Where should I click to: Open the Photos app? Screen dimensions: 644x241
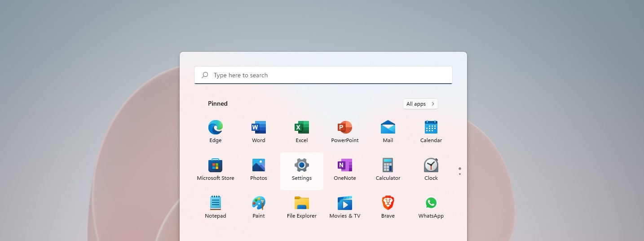(x=259, y=165)
